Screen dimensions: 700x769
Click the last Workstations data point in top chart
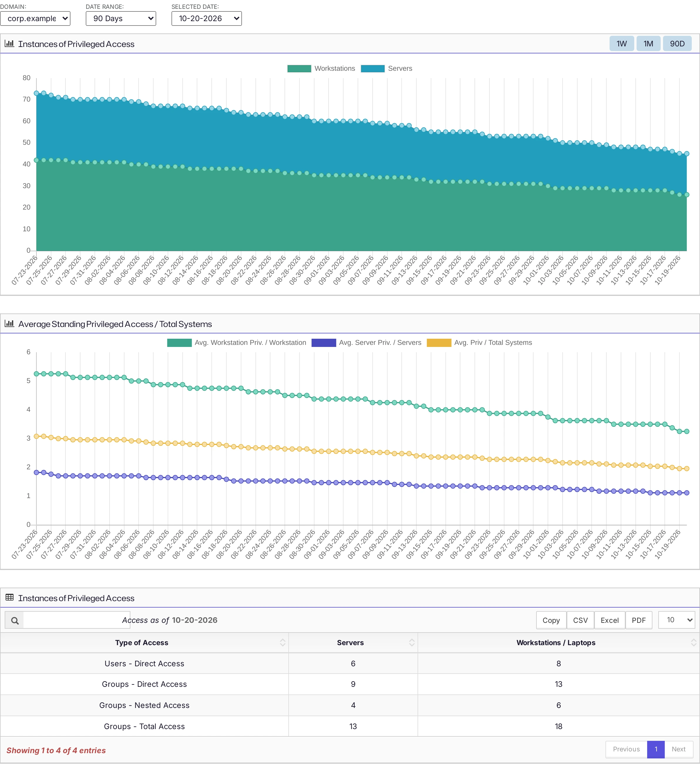click(687, 195)
